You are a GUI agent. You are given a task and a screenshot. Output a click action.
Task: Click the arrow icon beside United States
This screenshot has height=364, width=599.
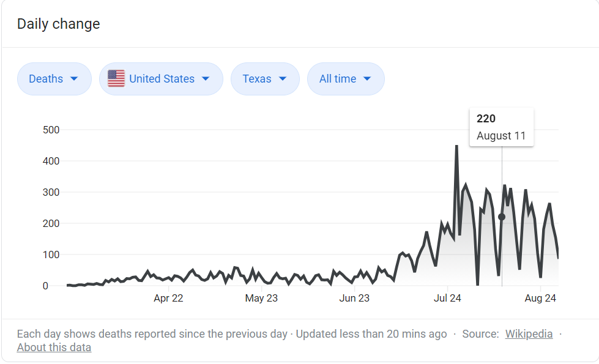coord(206,79)
